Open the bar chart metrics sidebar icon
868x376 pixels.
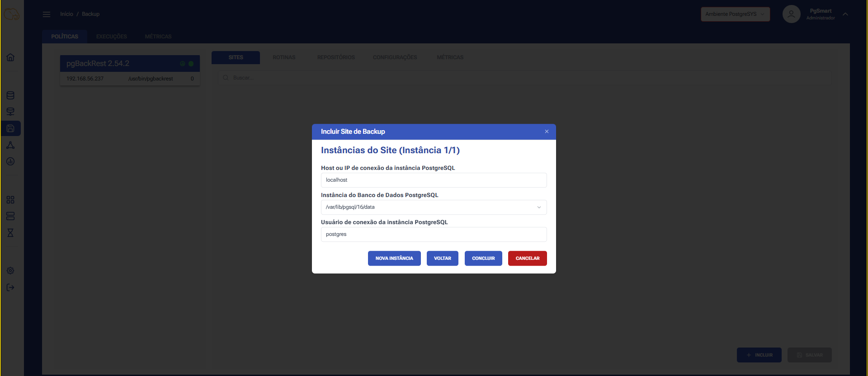(10, 161)
